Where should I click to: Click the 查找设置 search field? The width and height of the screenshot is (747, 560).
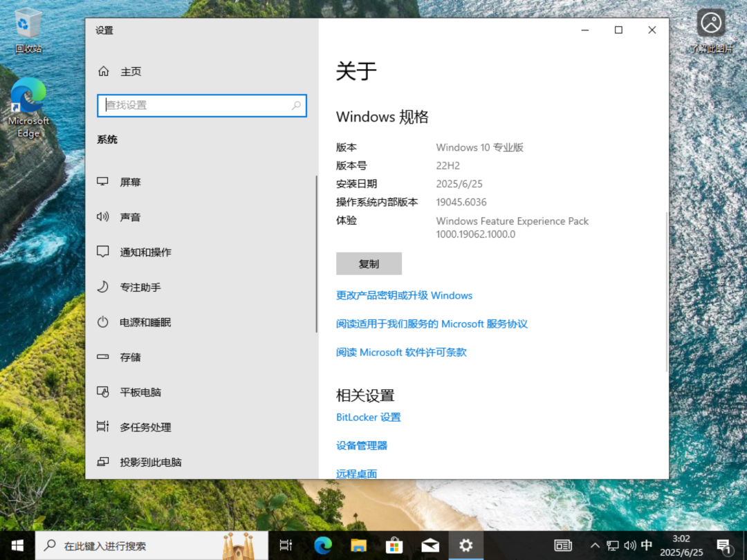201,105
